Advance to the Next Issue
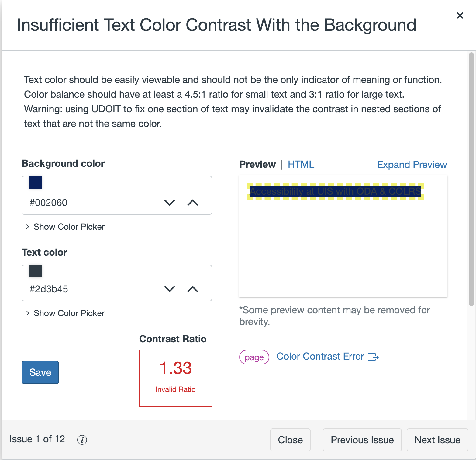Screen dimensions: 476x460 point(437,440)
